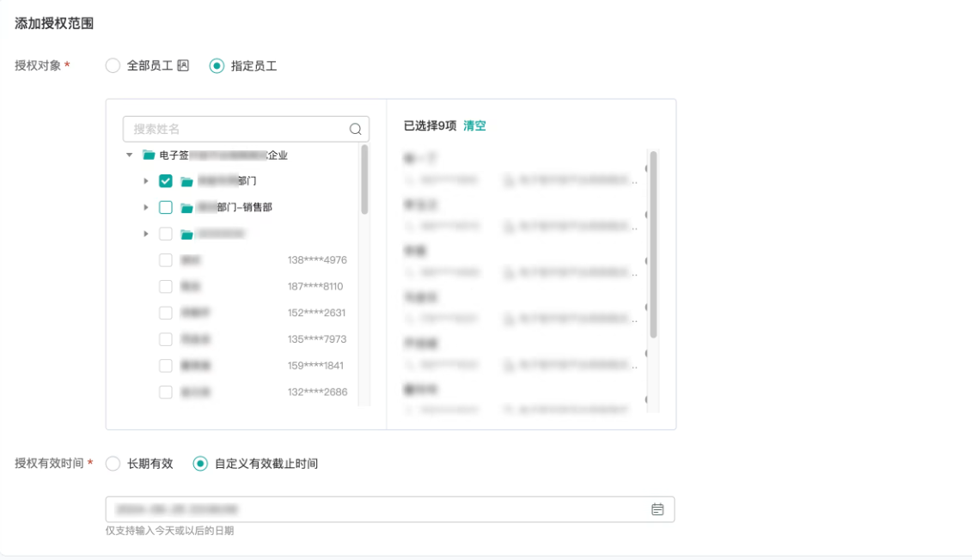
Task: Uncheck the checked 部门 folder checkbox
Action: click(x=166, y=181)
